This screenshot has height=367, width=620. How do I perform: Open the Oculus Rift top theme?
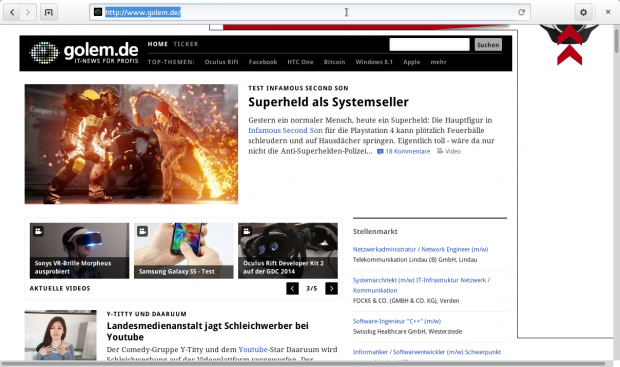(x=221, y=62)
